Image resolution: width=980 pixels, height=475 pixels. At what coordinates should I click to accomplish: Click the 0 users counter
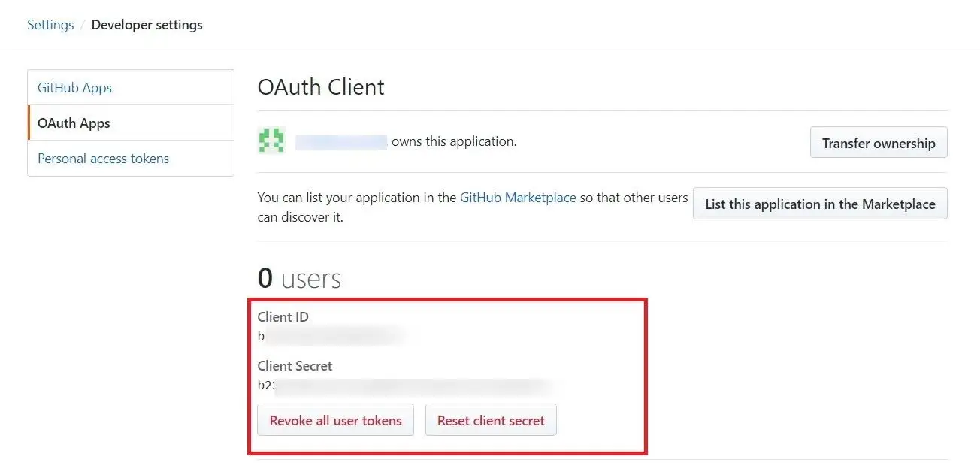[298, 277]
